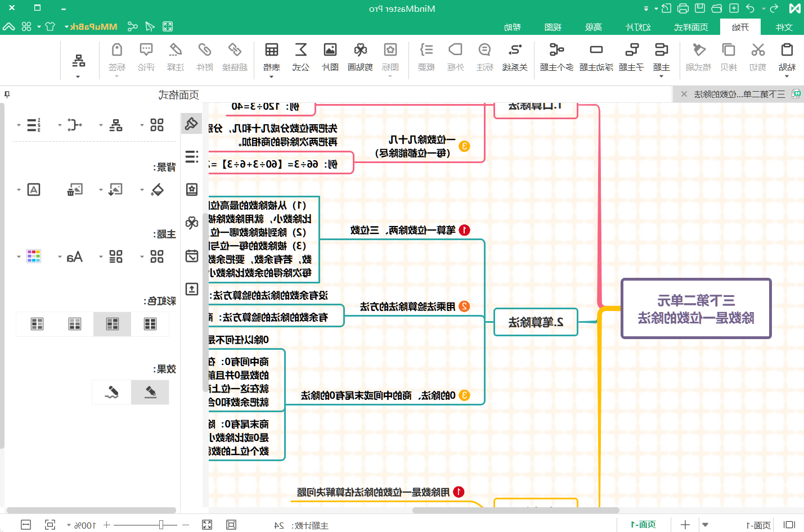Activate the 格式刷 format painter tool

pyautogui.click(x=699, y=49)
